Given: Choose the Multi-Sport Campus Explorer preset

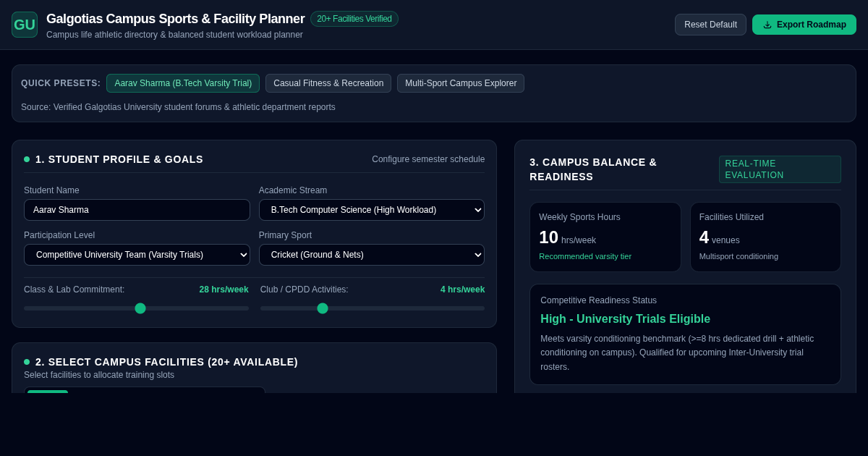Looking at the screenshot, I should 461,83.
